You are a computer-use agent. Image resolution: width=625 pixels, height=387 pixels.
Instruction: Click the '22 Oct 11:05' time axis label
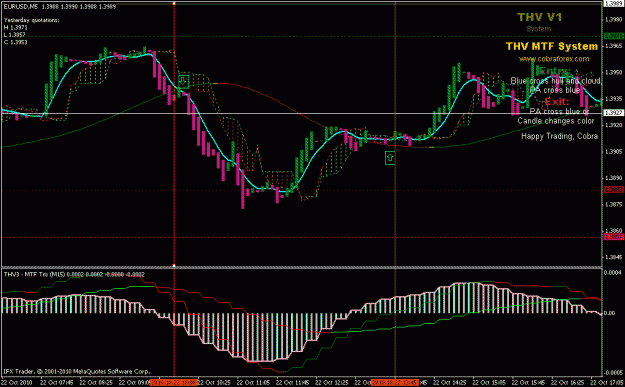pyautogui.click(x=253, y=383)
